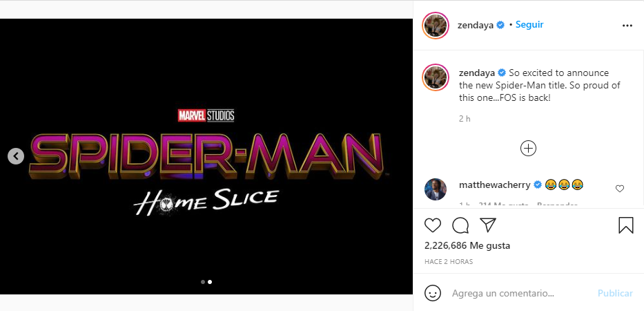Click the Spider-Man Home Slice image
644x311 pixels.
tap(207, 156)
